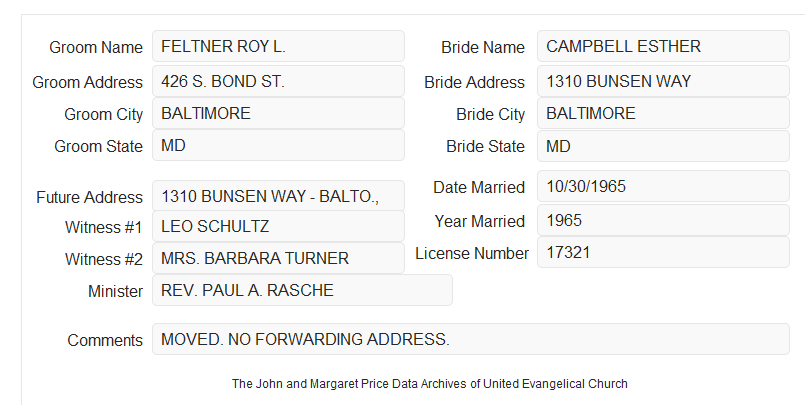Click the Groom Name field

point(278,46)
